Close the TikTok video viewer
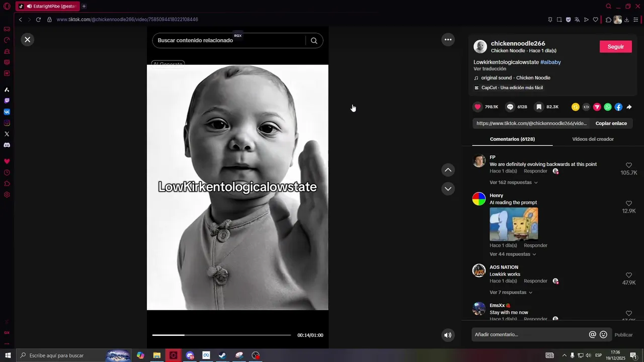The image size is (644, 362). click(x=28, y=39)
